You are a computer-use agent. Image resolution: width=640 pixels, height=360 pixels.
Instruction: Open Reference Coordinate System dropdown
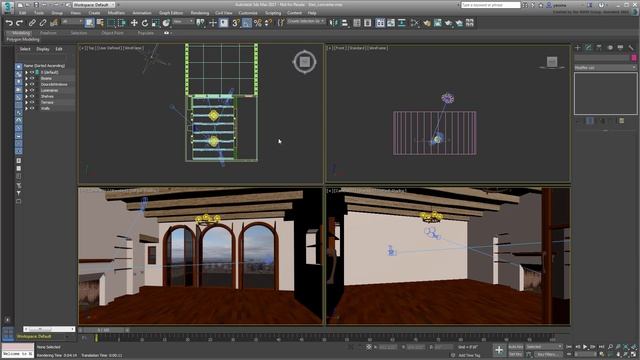[x=183, y=22]
